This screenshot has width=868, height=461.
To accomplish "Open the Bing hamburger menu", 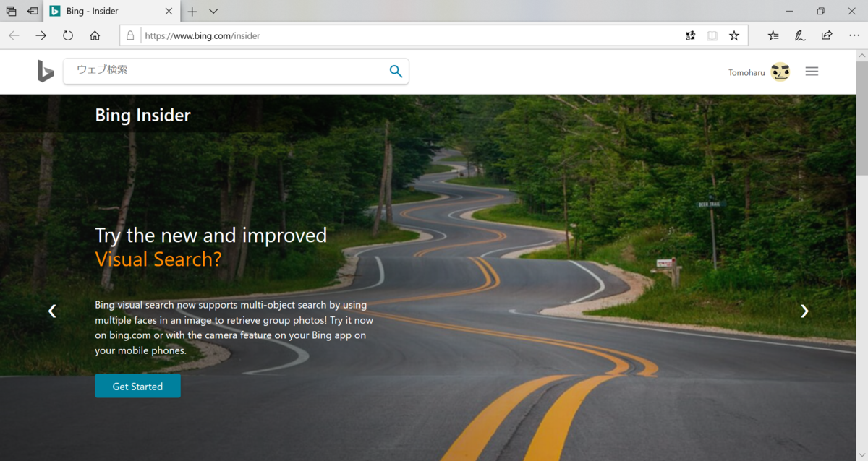I will tap(812, 71).
